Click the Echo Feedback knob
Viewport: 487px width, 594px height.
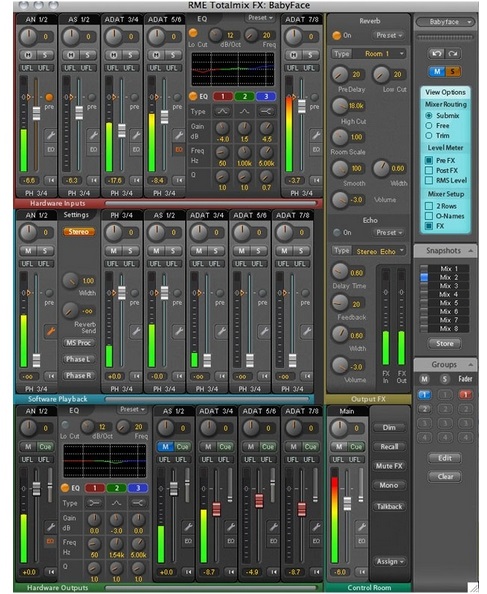pyautogui.click(x=340, y=303)
